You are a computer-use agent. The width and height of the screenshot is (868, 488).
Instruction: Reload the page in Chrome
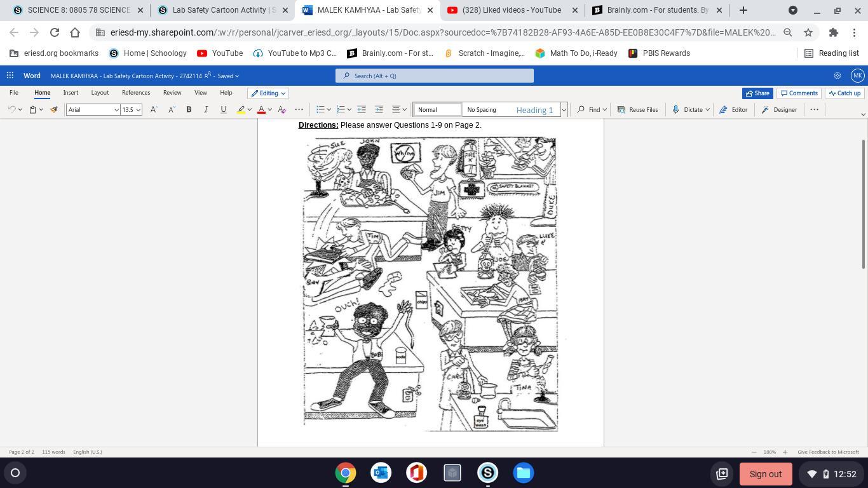pyautogui.click(x=55, y=32)
